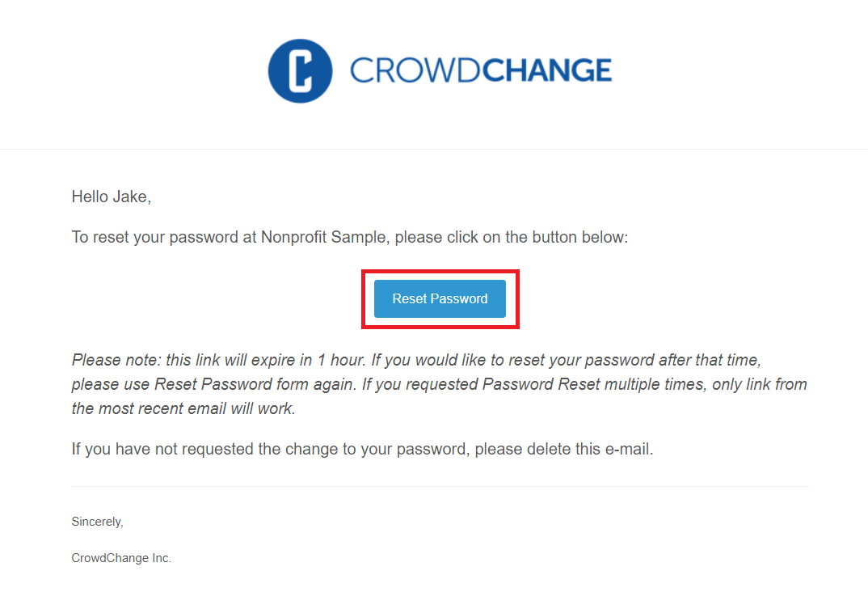
Task: Click the 'Sincerely,' sign-off text
Action: click(97, 522)
